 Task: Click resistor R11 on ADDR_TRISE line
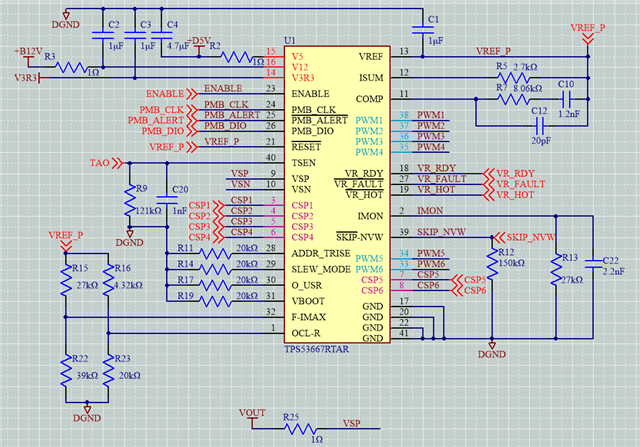click(216, 254)
